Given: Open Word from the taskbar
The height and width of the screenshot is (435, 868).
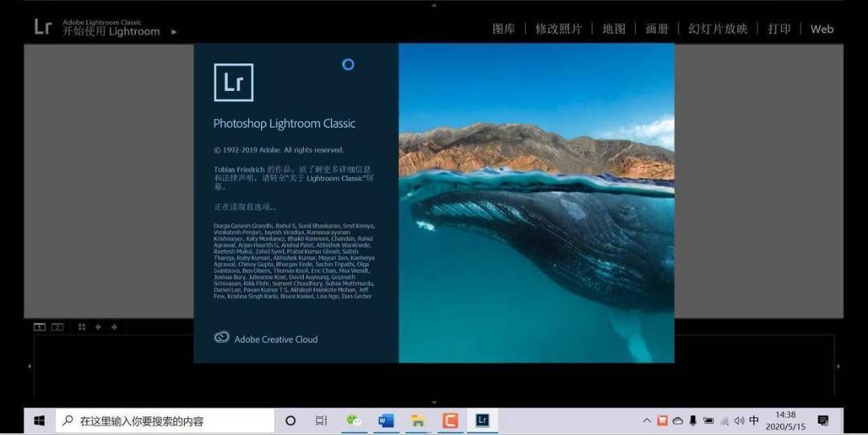Looking at the screenshot, I should click(386, 421).
